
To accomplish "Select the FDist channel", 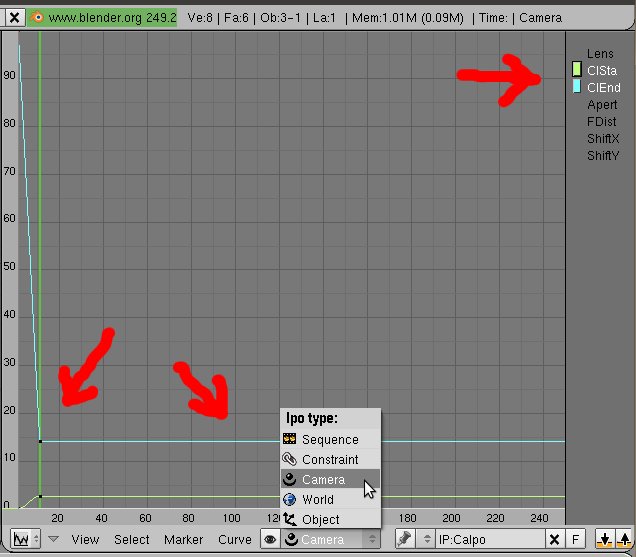I will pyautogui.click(x=602, y=122).
